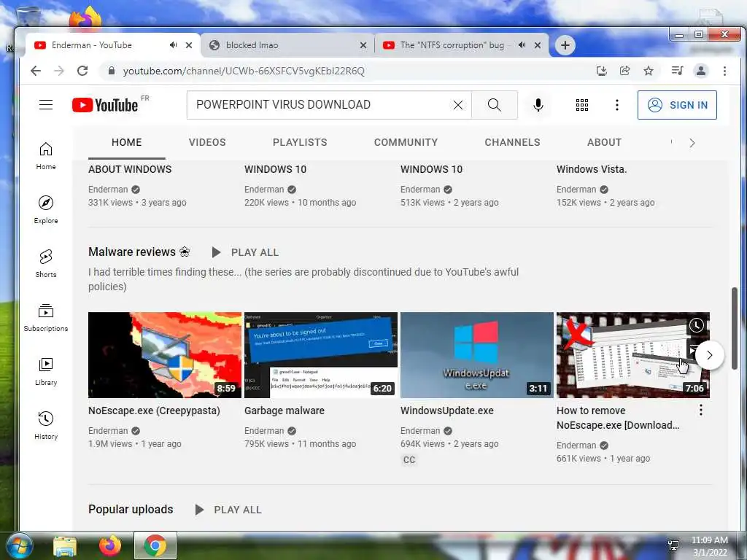Select the VIDEOS channel tab
This screenshot has width=747, height=560.
207,142
